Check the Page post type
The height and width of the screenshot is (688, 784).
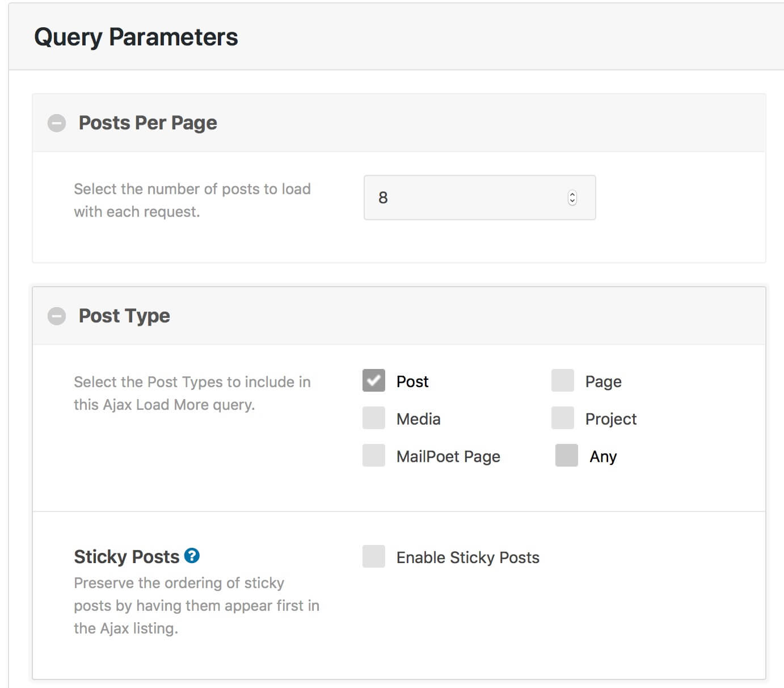[563, 381]
